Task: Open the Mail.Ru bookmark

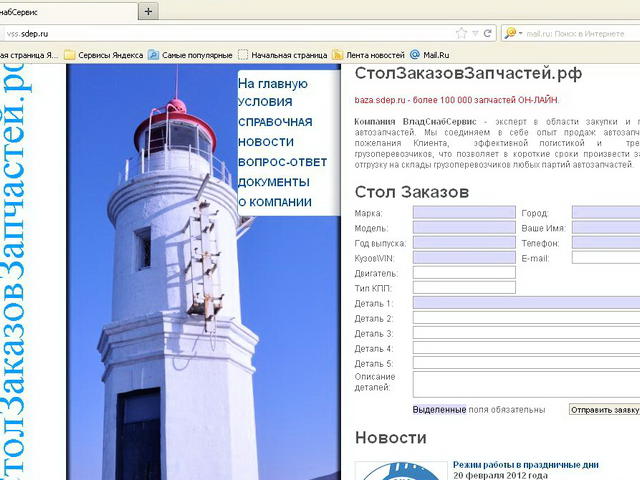Action: tap(430, 55)
